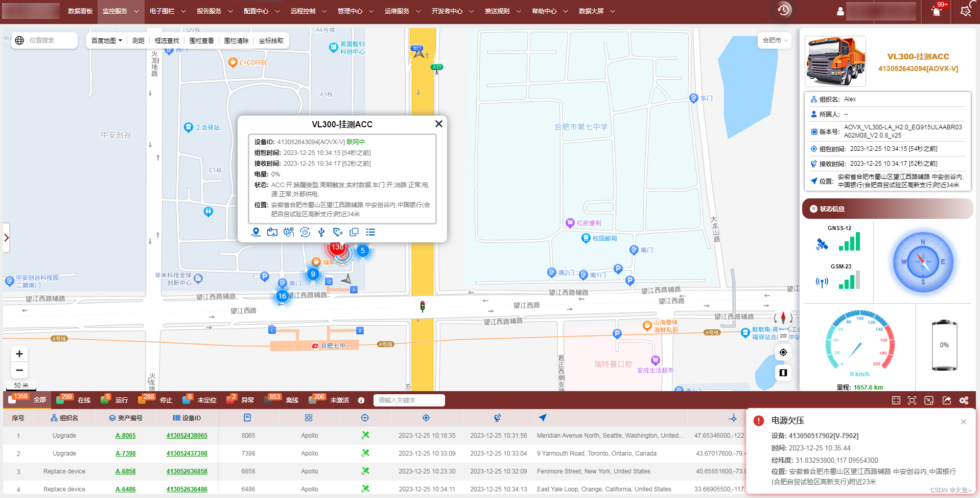Open device ID link 413052437398
This screenshot has width=980, height=498.
coord(187,454)
